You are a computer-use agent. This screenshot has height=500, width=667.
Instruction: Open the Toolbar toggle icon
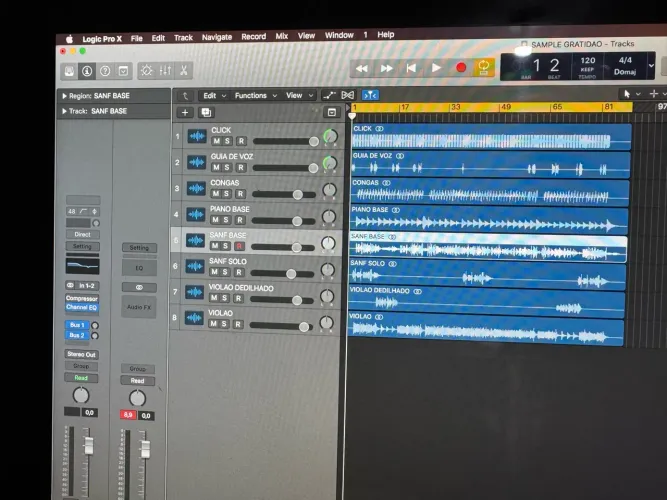pyautogui.click(x=123, y=71)
